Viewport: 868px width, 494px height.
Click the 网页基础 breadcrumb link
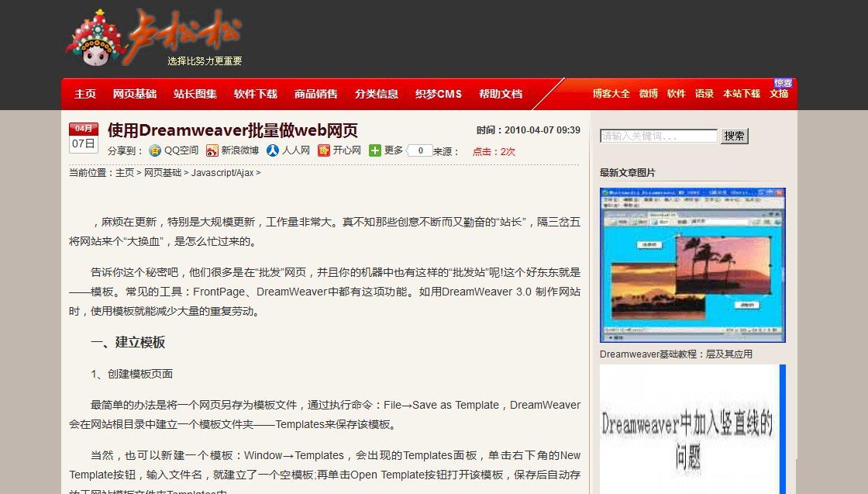[162, 173]
